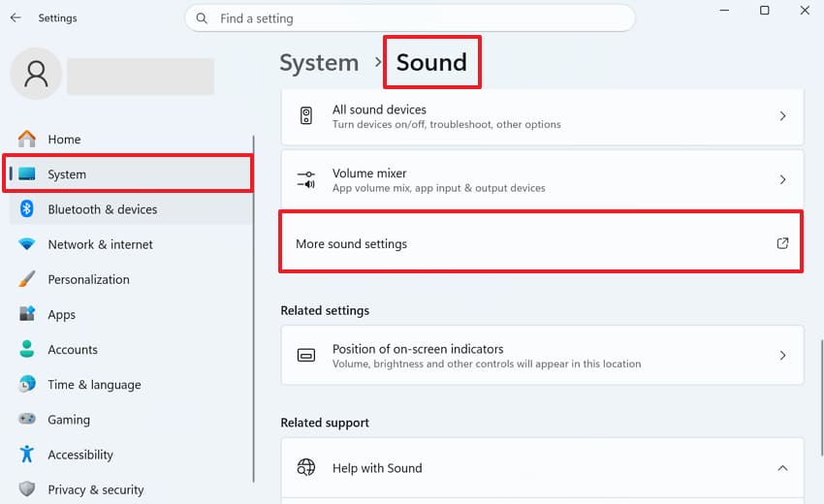The height and width of the screenshot is (504, 824).
Task: Click the external link icon on More sound settings
Action: [x=782, y=243]
